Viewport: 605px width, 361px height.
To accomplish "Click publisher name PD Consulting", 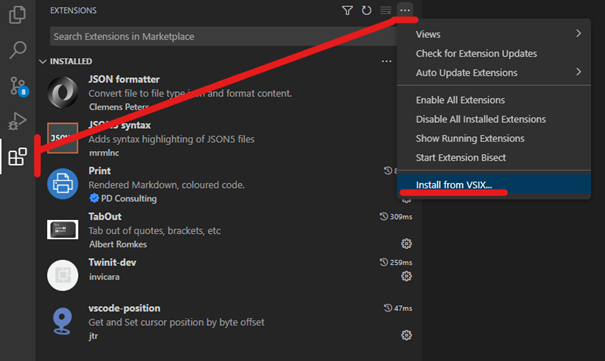I will click(129, 199).
